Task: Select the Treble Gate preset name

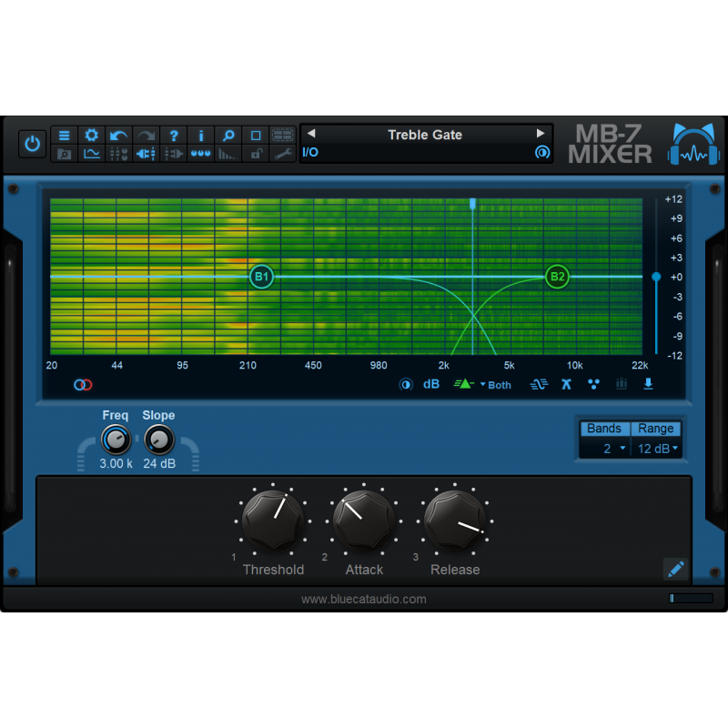Action: click(x=425, y=135)
